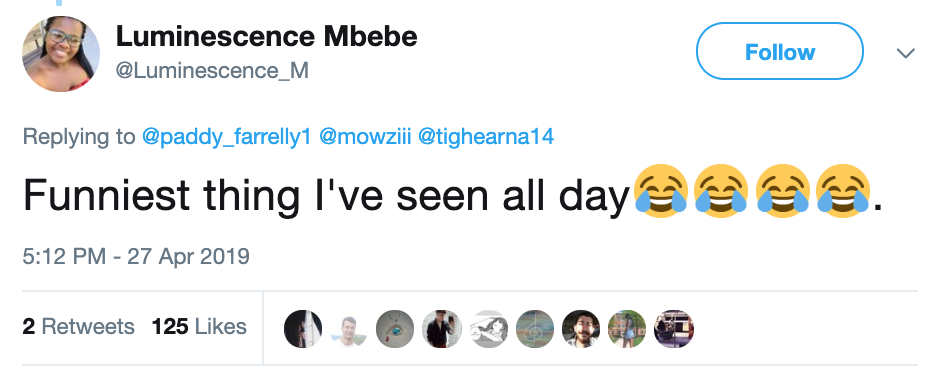
Task: Open the @tighearna14 mention
Action: [485, 137]
